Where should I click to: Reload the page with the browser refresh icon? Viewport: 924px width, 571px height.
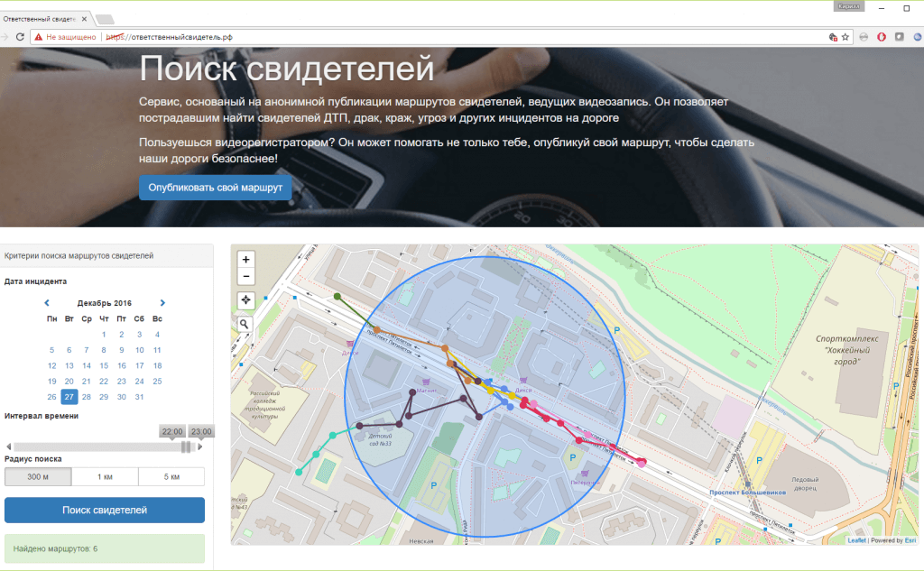[19, 37]
